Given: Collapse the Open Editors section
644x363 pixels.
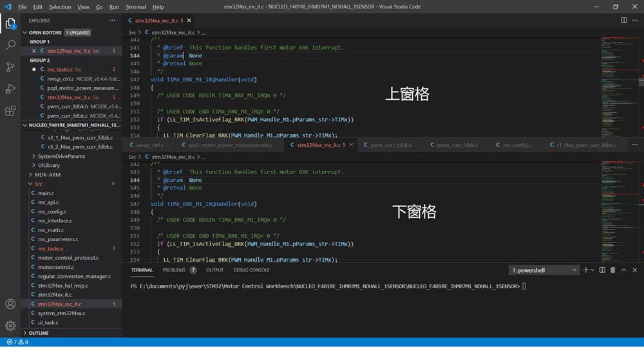Looking at the screenshot, I should tap(25, 32).
